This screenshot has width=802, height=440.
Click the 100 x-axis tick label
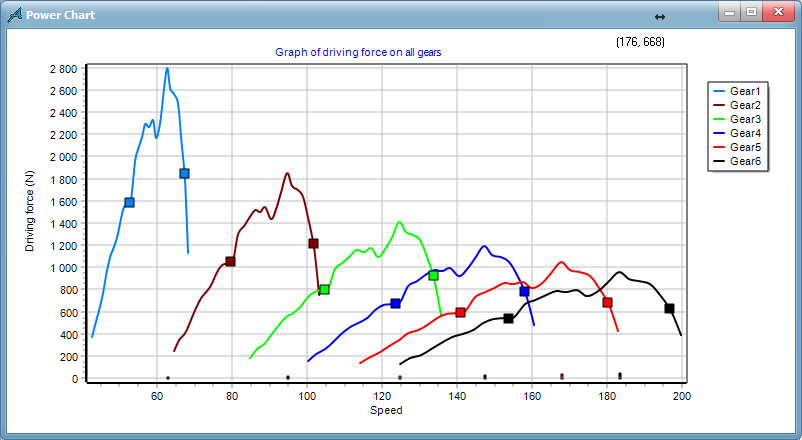307,396
